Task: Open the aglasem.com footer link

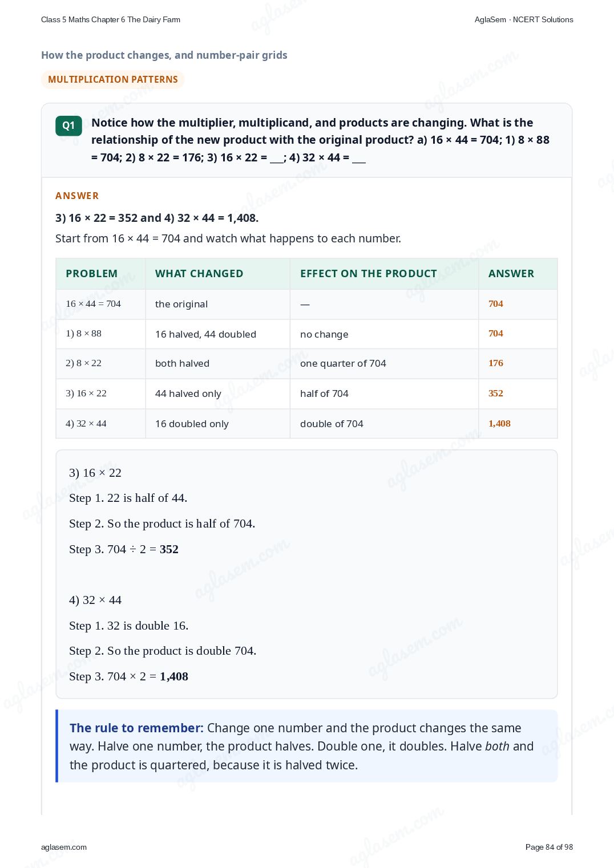Action: click(x=64, y=847)
